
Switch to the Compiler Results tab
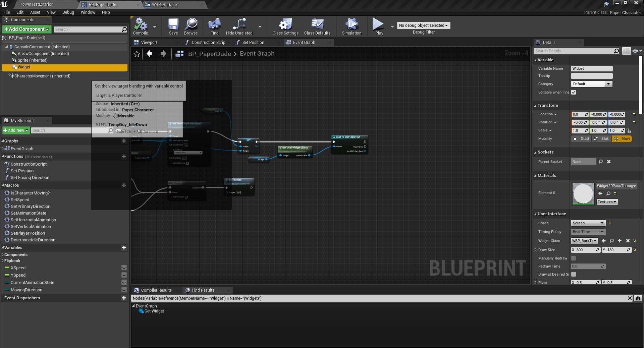tap(156, 290)
